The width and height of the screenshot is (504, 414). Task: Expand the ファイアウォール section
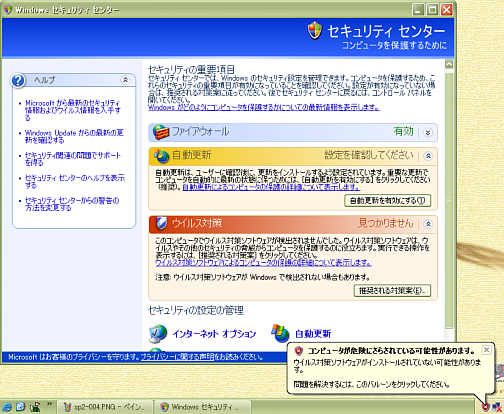tap(428, 133)
